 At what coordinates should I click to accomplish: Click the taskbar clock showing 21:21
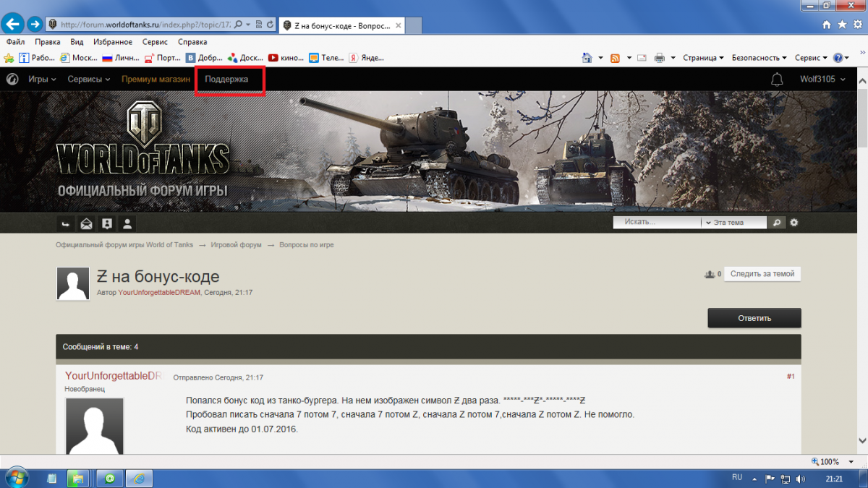pos(834,479)
